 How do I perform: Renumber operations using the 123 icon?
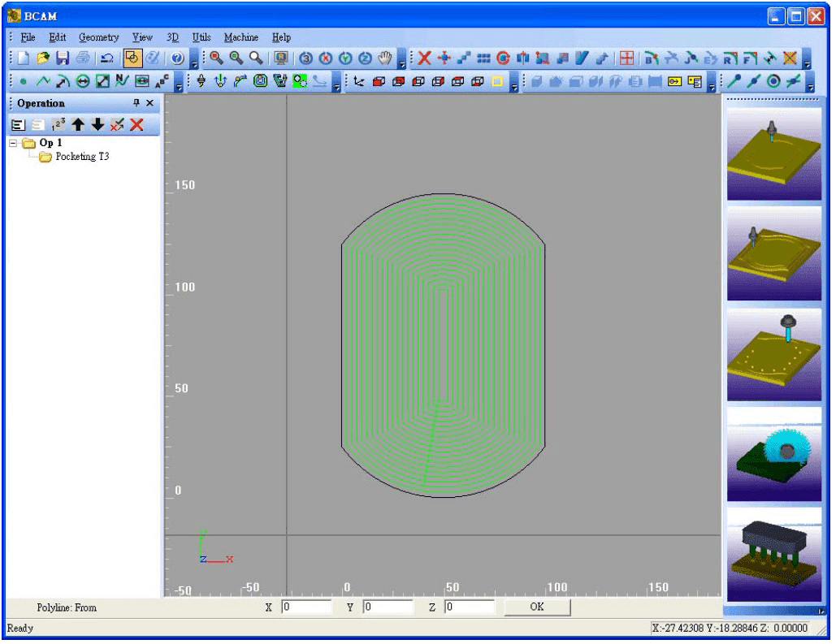coord(58,124)
